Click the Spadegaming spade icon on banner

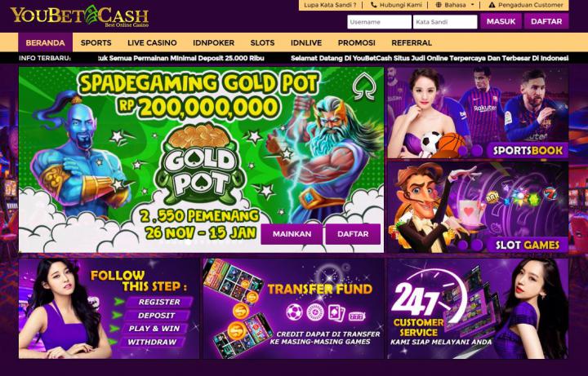pos(363,87)
